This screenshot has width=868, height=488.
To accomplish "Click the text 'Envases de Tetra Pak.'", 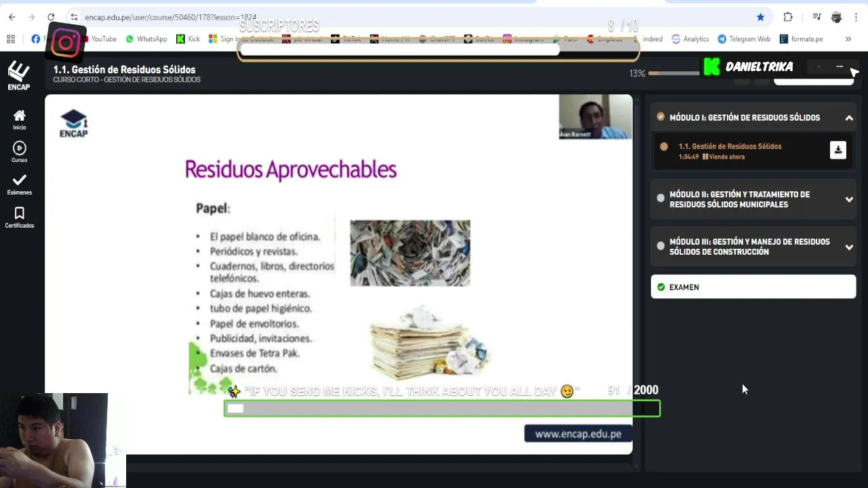I will click(254, 353).
